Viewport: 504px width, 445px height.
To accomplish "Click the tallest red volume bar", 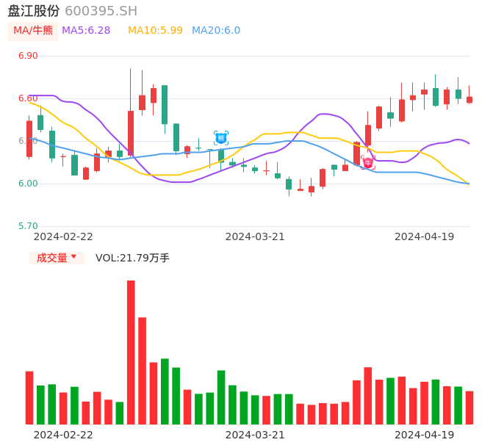I will tap(131, 352).
